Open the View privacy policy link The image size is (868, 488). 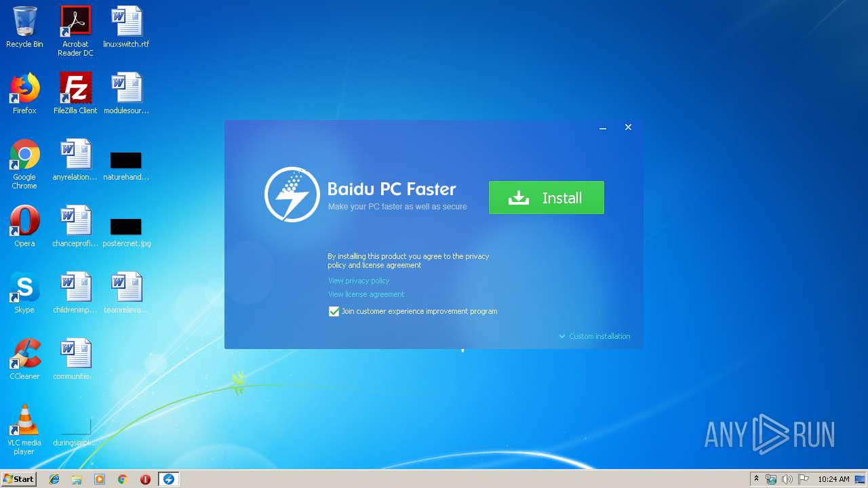click(359, 281)
